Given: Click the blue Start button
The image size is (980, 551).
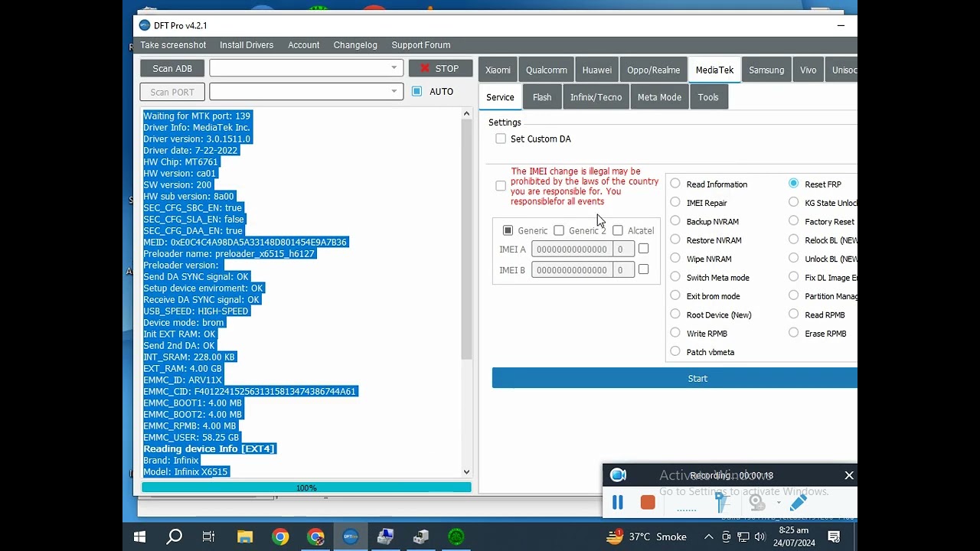Looking at the screenshot, I should (x=675, y=378).
